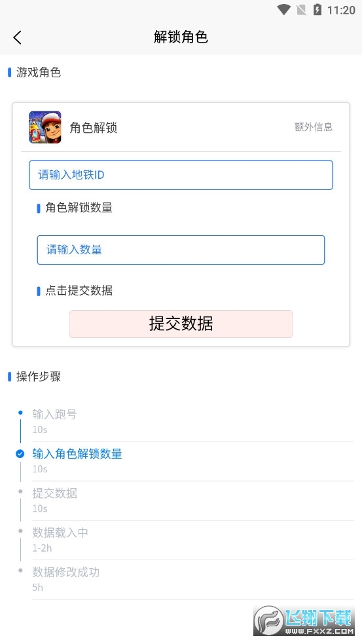Select the 输入角色解锁数量 step
Viewport: 362px width, 644px height.
193,461
